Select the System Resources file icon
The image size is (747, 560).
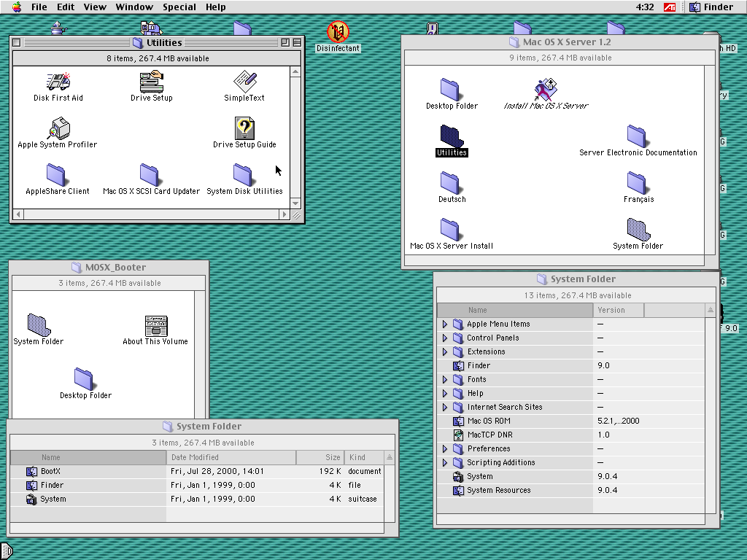[x=458, y=491]
